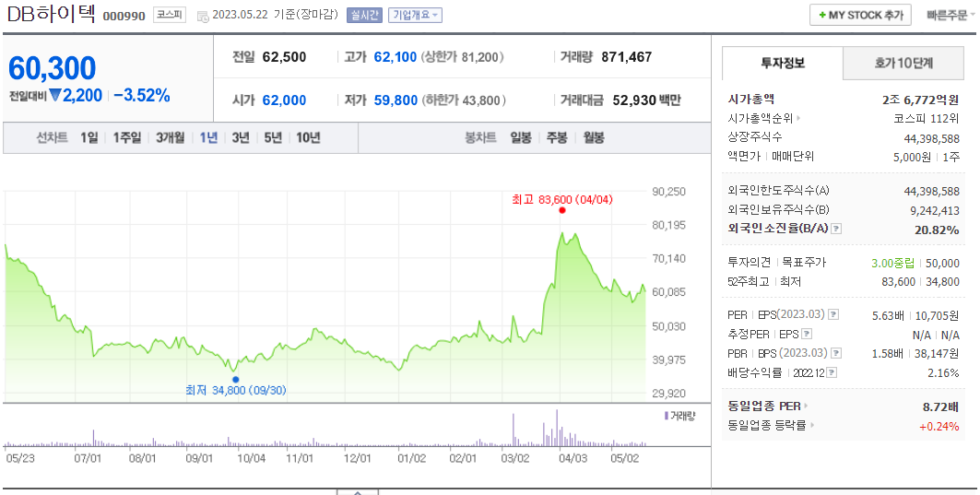980x495 pixels.
Task: Select the 1일 line chart period
Action: point(89,137)
